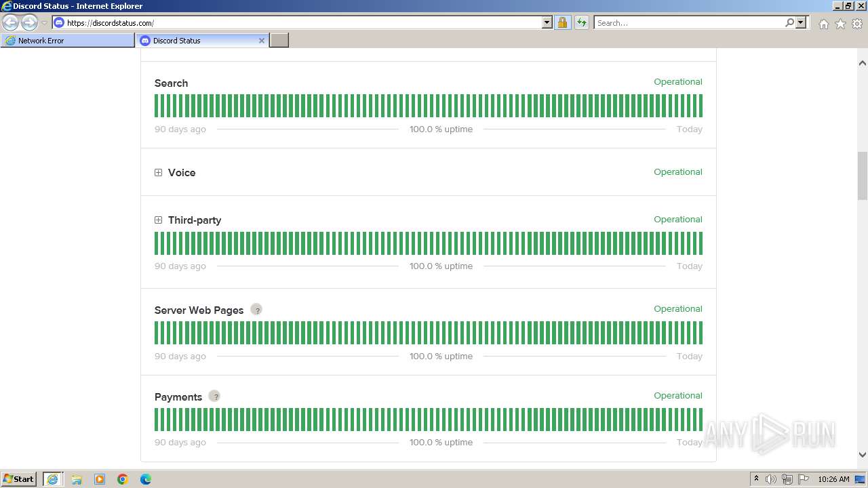Viewport: 868px width, 488px height.
Task: Restore the Internet Explorer window
Action: 848,5
